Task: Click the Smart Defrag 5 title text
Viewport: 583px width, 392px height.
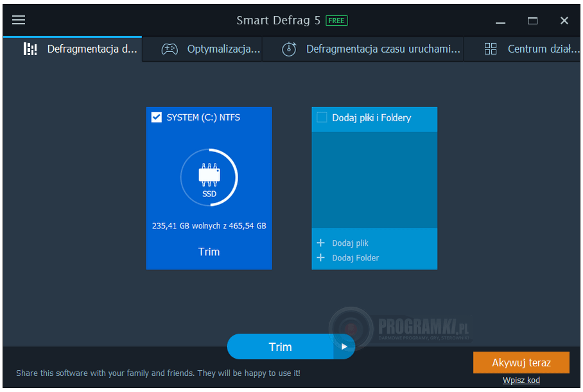Action: (278, 21)
